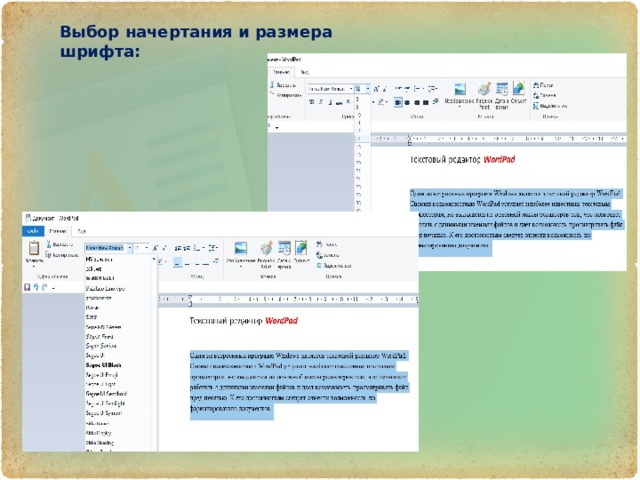Click Copy in upper WordPad window

(x=286, y=96)
